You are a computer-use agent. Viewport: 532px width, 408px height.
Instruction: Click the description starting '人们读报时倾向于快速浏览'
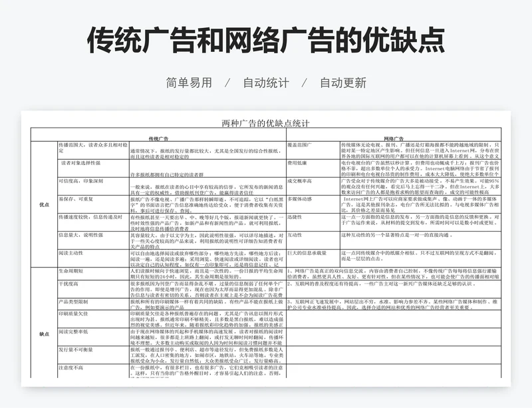tap(206, 274)
